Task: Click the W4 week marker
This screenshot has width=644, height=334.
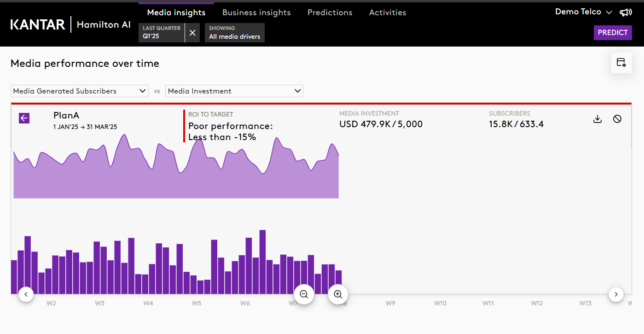Action: 148,303
